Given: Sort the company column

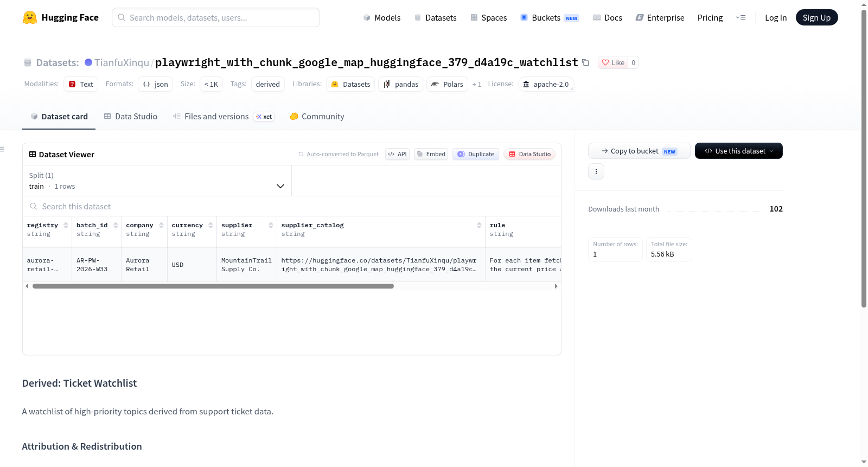Looking at the screenshot, I should point(161,225).
